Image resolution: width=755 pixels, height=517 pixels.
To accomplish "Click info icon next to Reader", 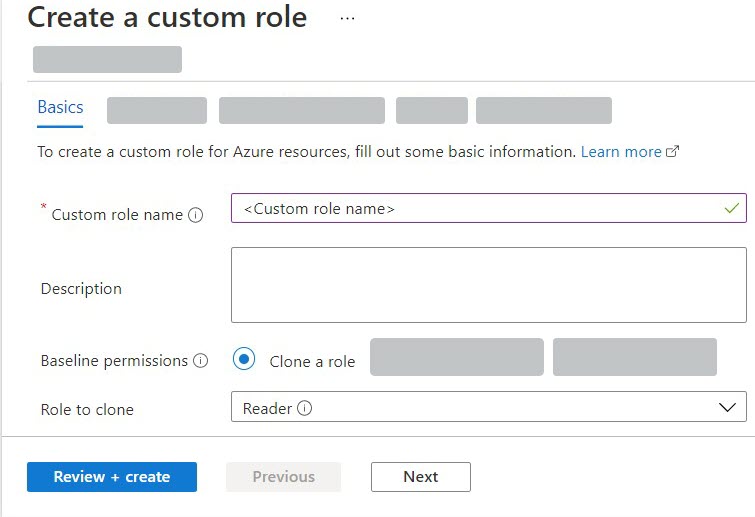I will [x=305, y=408].
